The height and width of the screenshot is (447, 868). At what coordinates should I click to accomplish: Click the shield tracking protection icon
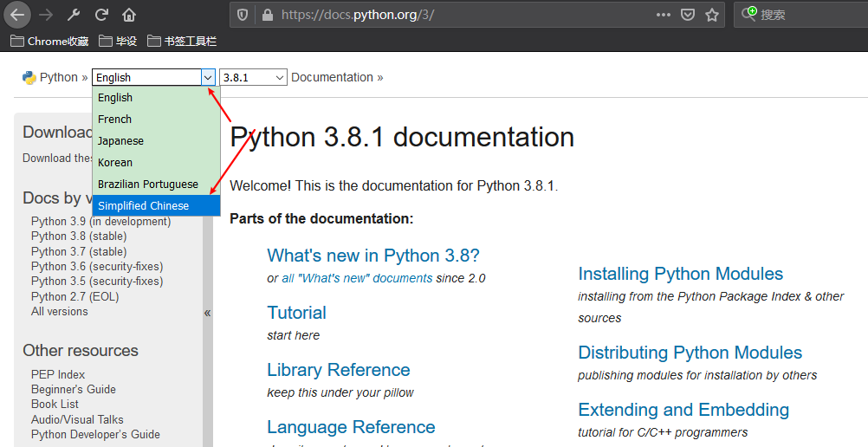(x=243, y=15)
